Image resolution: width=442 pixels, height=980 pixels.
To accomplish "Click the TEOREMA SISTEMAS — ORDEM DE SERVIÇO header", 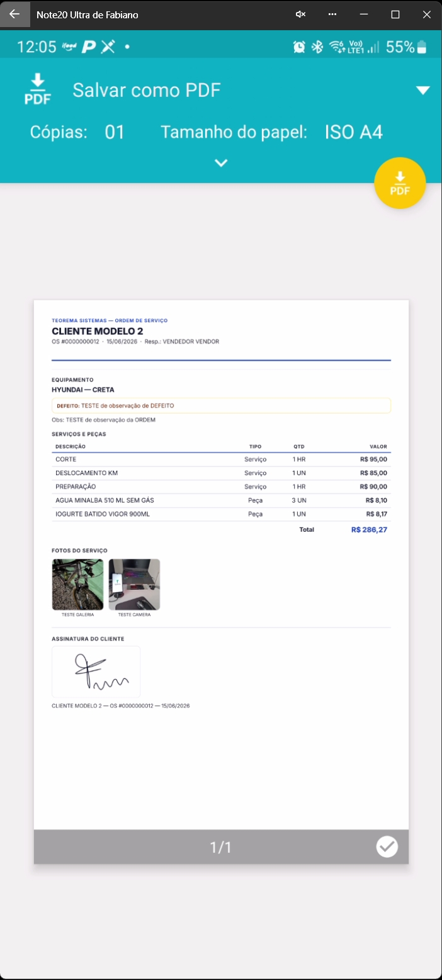I will 110,320.
